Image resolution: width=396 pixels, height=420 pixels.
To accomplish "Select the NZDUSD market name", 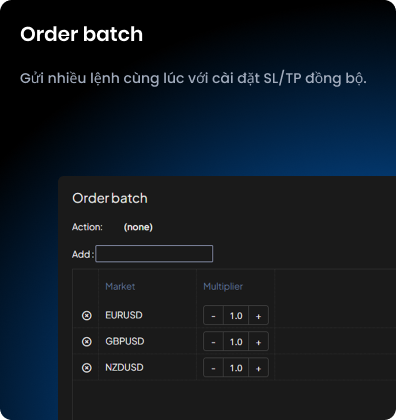I will (124, 367).
